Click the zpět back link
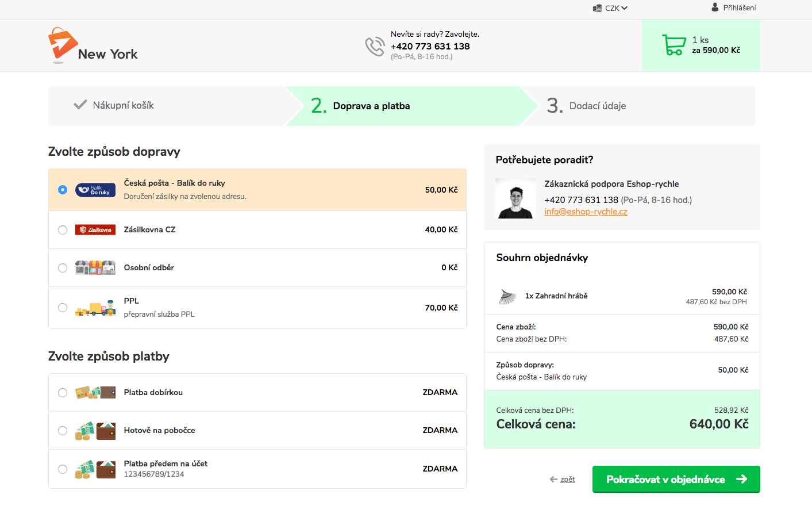812x525 pixels. click(x=567, y=480)
